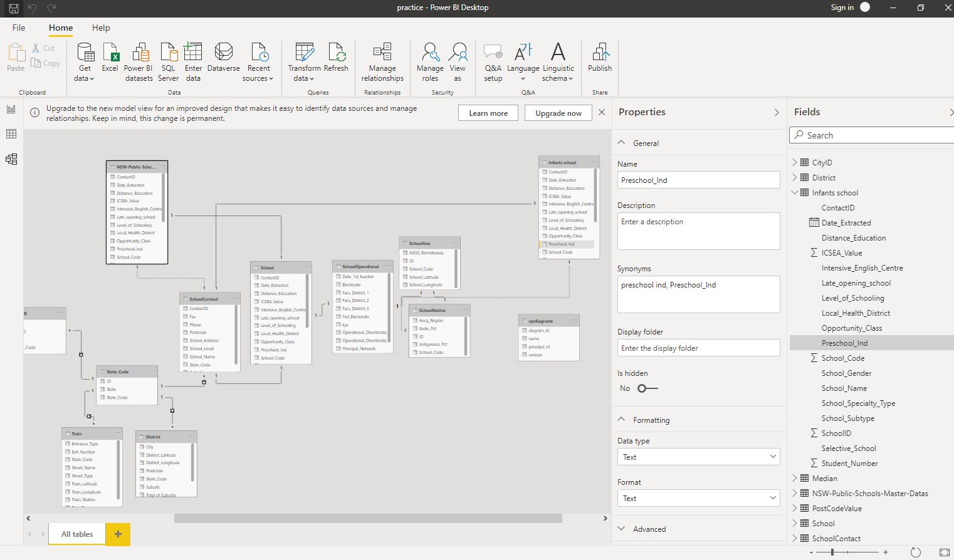Screen dimensions: 954x560
Task: Expand the Median table in Fields
Action: pos(795,478)
